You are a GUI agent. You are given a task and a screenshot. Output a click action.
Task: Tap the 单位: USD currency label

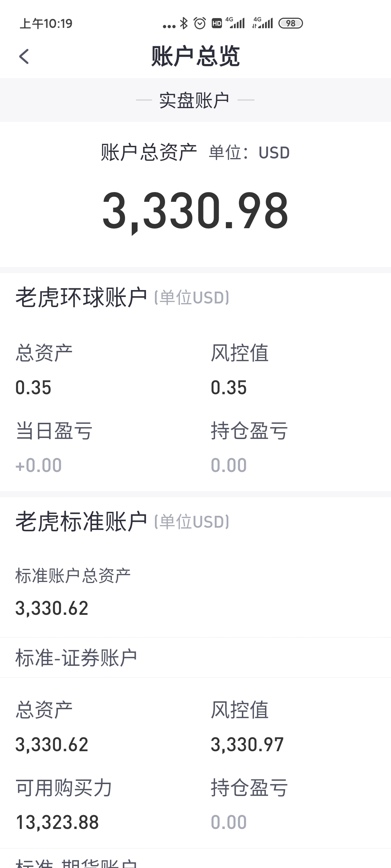point(249,153)
